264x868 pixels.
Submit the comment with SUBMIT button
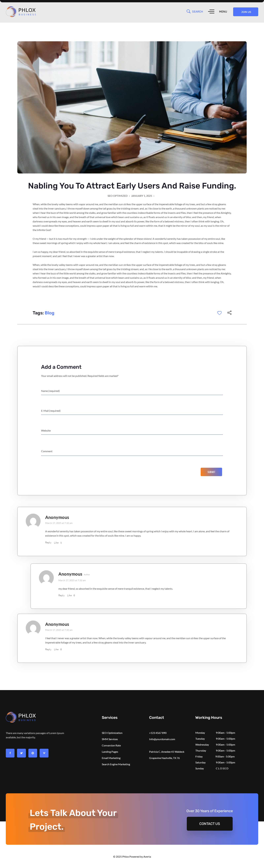[x=211, y=472]
